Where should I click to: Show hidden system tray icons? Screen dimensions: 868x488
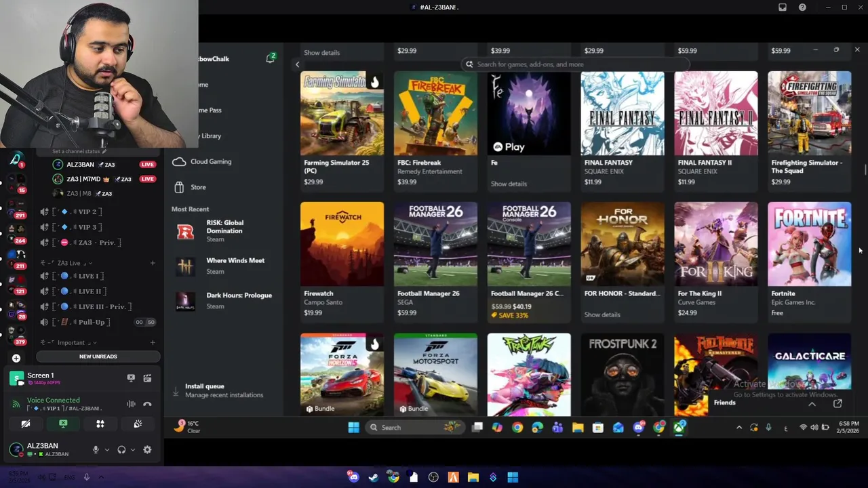tap(739, 427)
